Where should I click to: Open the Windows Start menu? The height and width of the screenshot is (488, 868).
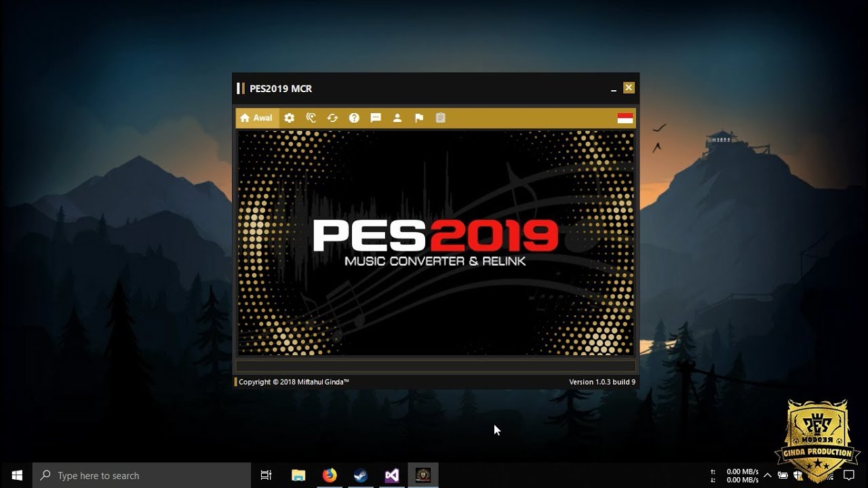pyautogui.click(x=16, y=476)
